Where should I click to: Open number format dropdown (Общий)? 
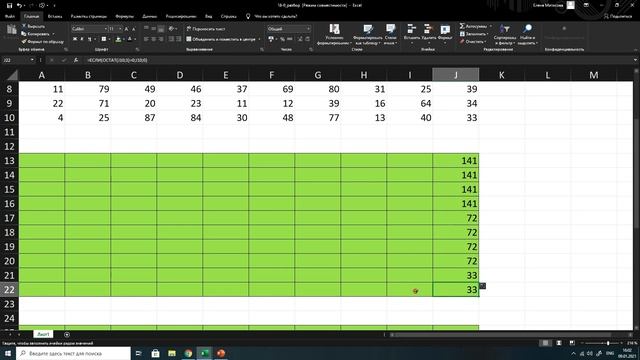click(308, 29)
